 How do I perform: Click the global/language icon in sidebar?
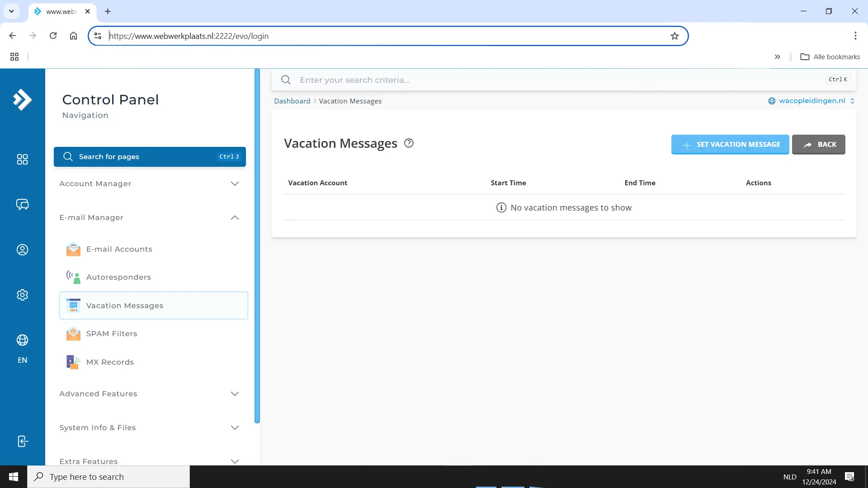coord(22,340)
